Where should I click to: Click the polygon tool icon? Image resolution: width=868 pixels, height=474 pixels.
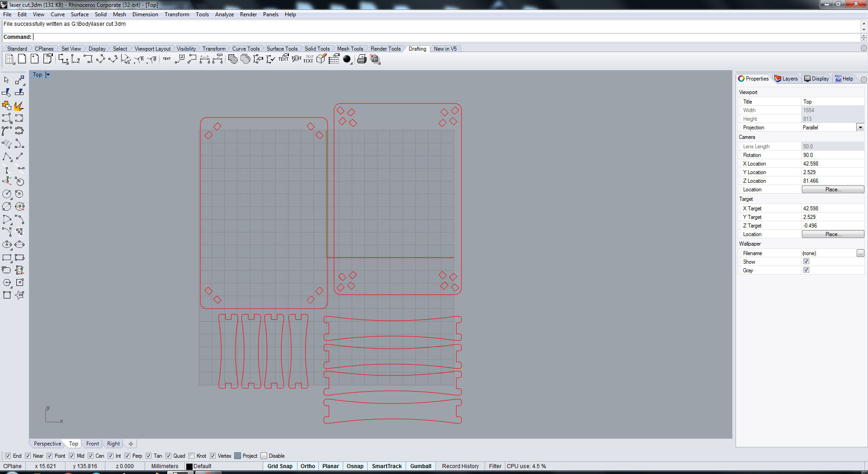pyautogui.click(x=7, y=283)
